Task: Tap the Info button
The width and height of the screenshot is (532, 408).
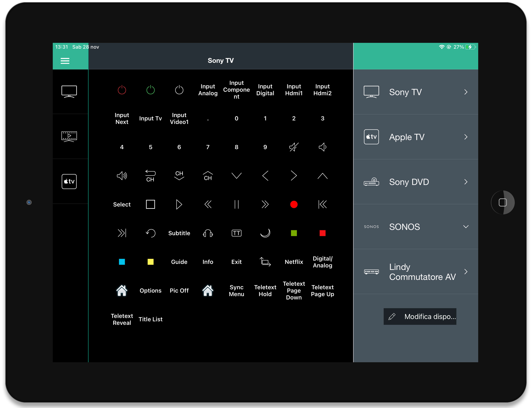Action: pos(208,262)
